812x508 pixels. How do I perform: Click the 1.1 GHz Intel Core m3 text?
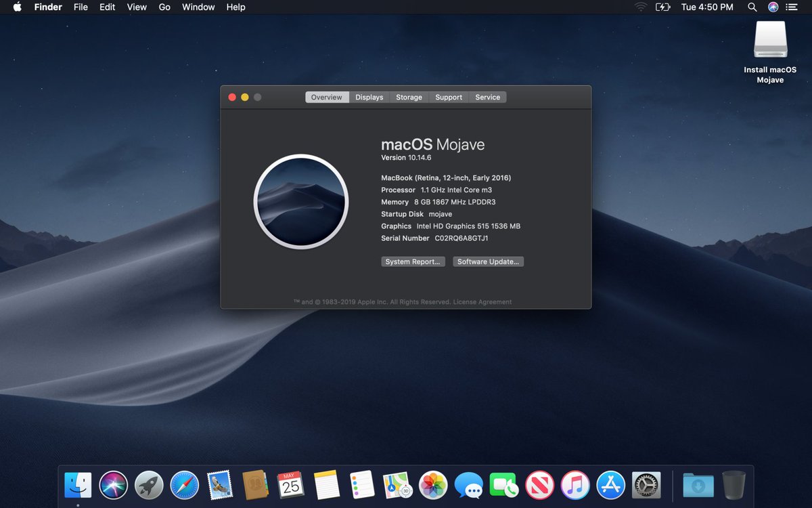pyautogui.click(x=456, y=190)
